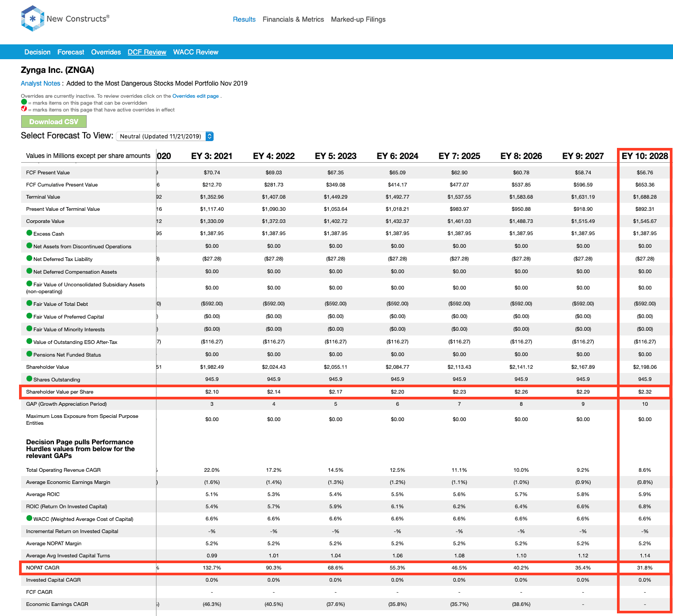Click the EY 6: 2024 column header

pyautogui.click(x=397, y=156)
